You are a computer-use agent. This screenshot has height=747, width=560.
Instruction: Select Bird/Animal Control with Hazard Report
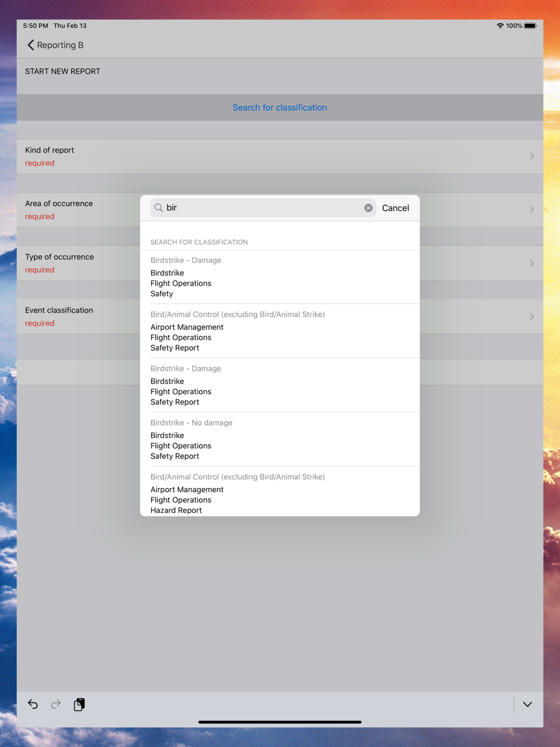coord(280,492)
